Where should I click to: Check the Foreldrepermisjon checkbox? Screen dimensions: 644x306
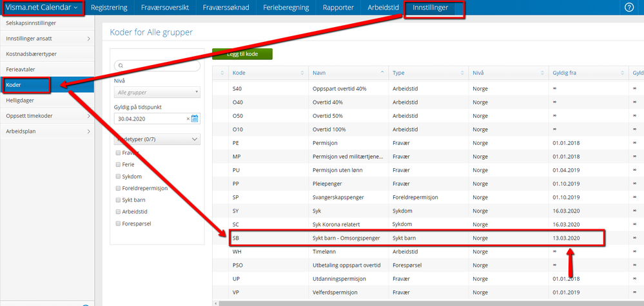tap(118, 188)
